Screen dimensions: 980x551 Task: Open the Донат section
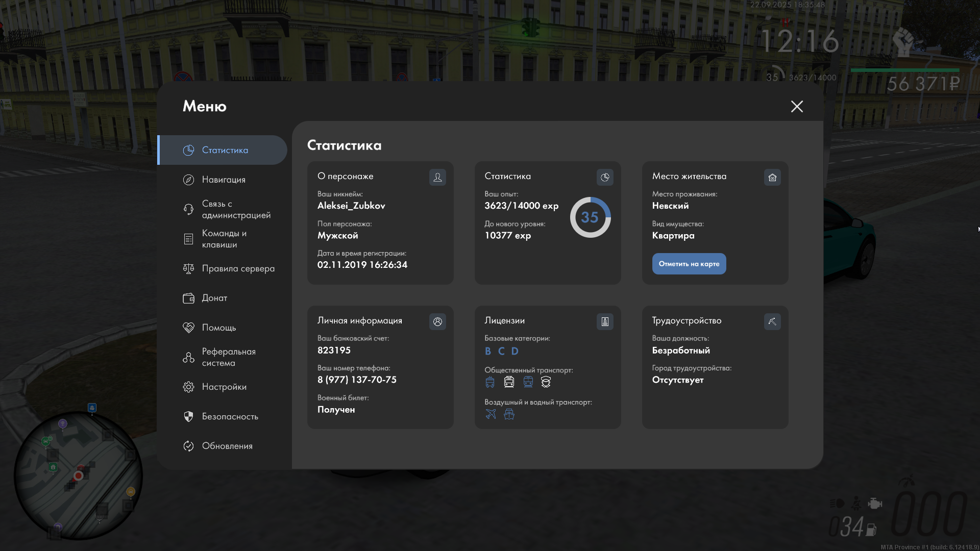point(214,298)
